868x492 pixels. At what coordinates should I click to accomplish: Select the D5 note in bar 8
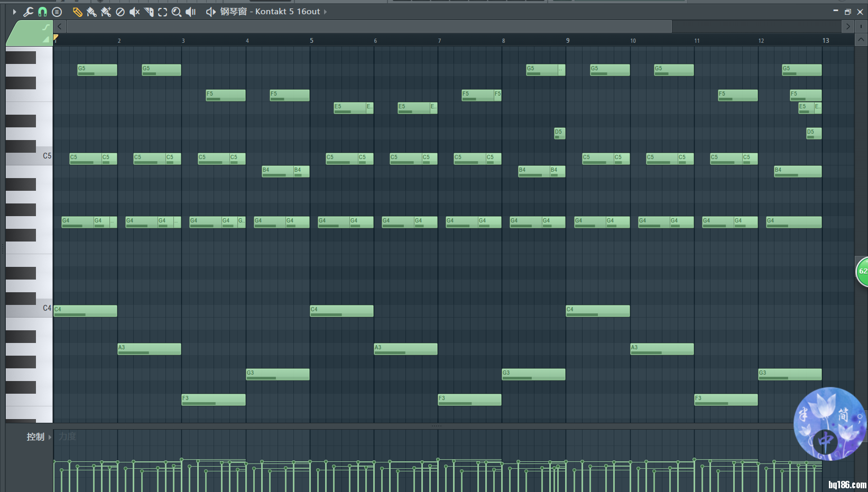click(x=559, y=134)
